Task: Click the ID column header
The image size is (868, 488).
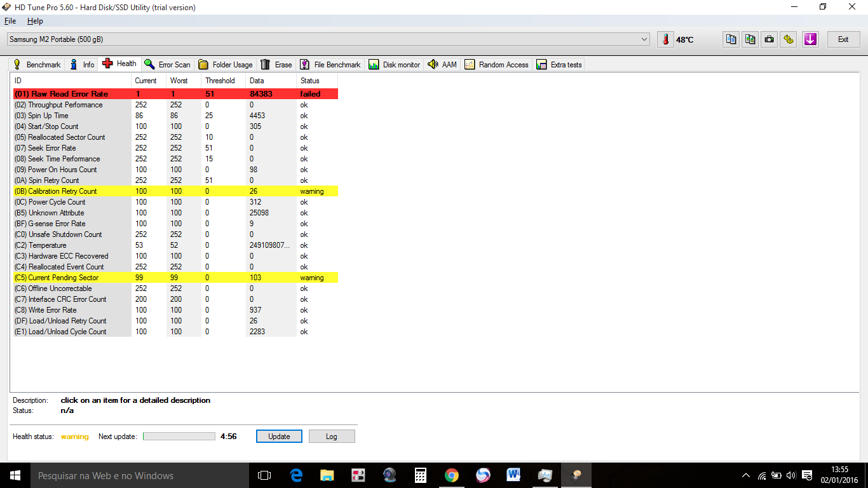Action: (71, 81)
